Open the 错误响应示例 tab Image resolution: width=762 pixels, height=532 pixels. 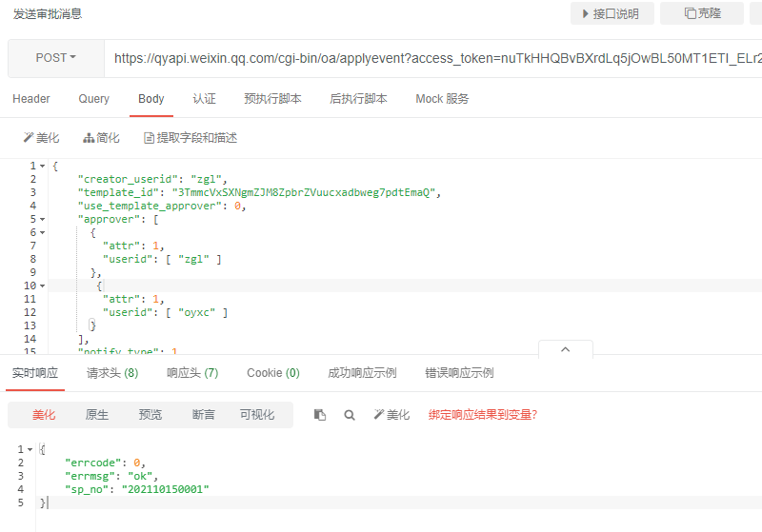pyautogui.click(x=459, y=373)
